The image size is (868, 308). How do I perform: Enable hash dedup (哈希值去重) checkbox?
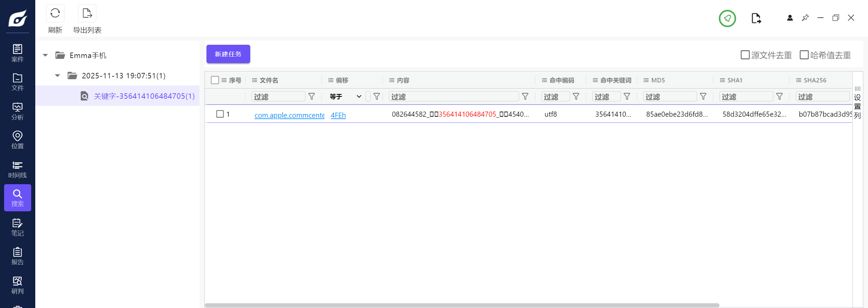pos(804,55)
